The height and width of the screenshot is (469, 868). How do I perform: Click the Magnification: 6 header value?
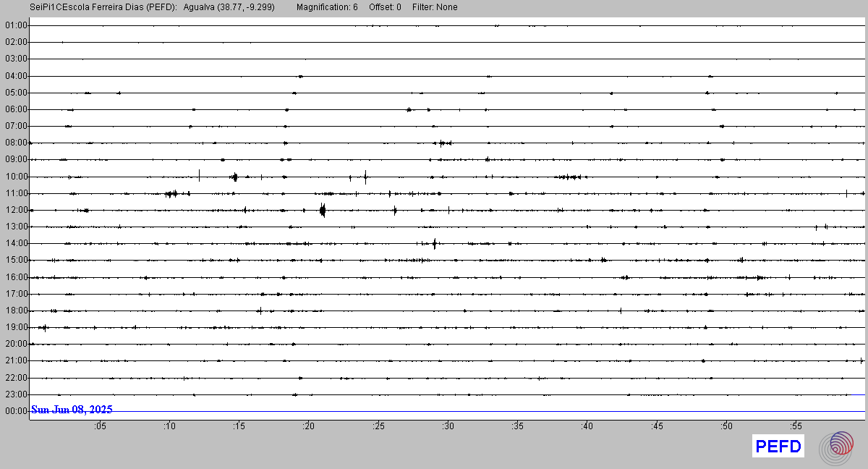point(327,7)
